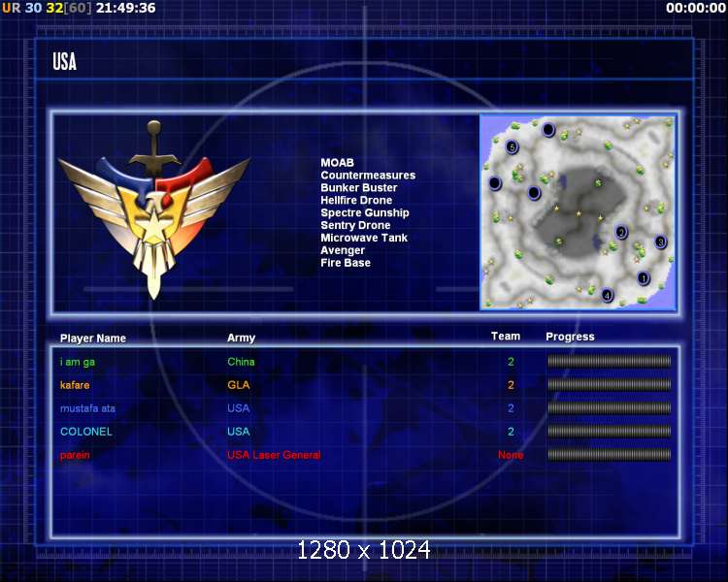Click player name "parein"
The image size is (728, 582).
point(75,455)
